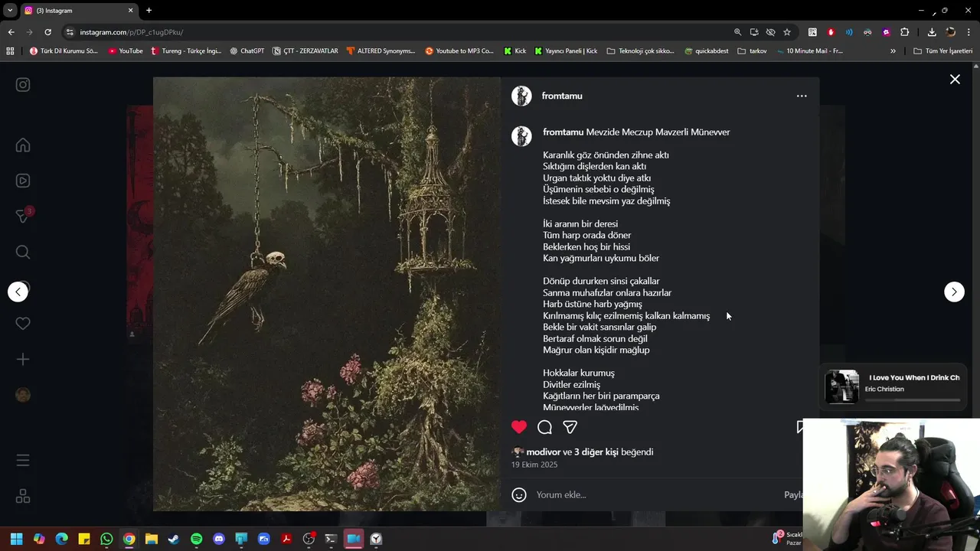Image resolution: width=980 pixels, height=551 pixels.
Task: Click the Instagram logo at the sidebar top
Action: pos(23,84)
